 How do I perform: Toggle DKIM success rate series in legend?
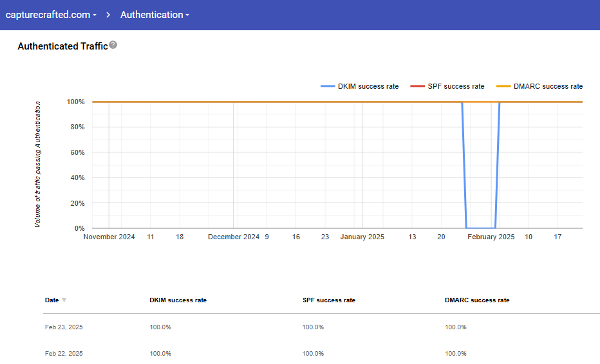(368, 86)
